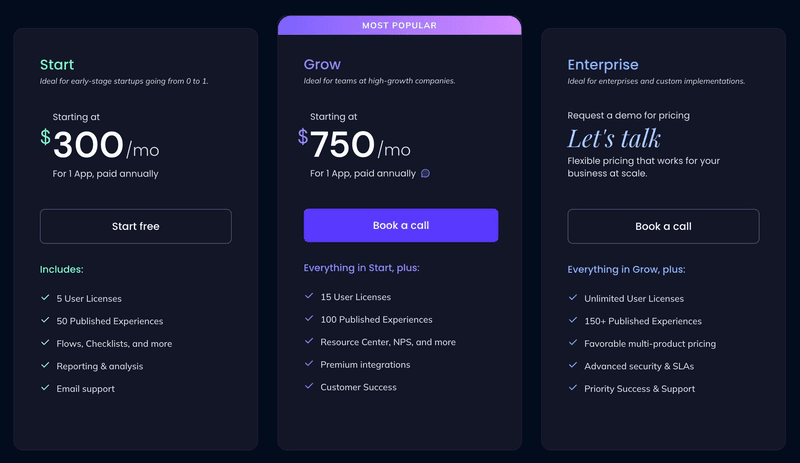This screenshot has height=463, width=800.
Task: Select the "Grow" plan title
Action: tap(322, 65)
